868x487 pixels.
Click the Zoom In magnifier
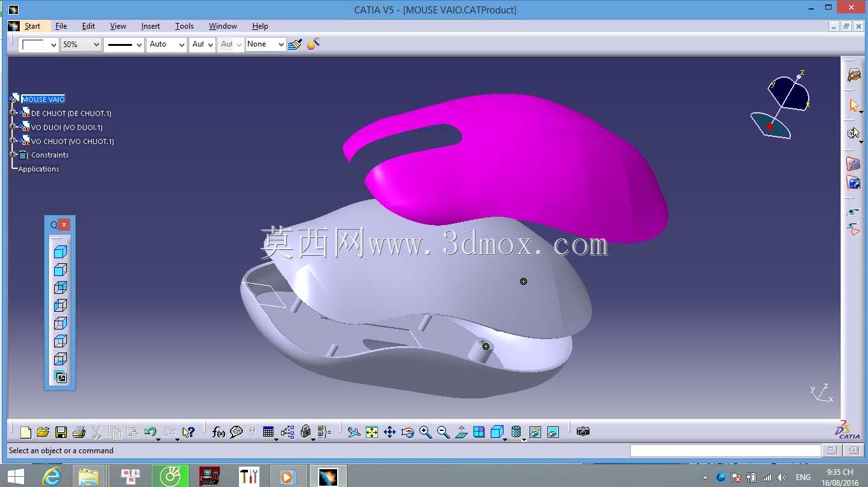click(x=426, y=432)
